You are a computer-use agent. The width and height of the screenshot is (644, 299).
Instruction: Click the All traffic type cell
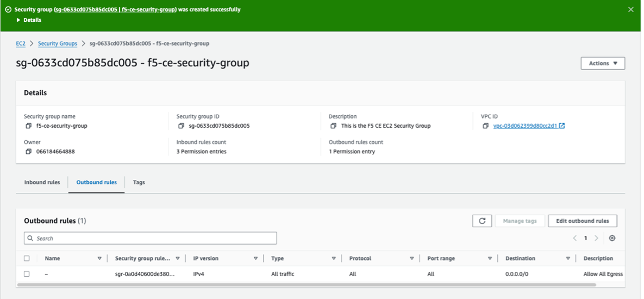tap(283, 274)
